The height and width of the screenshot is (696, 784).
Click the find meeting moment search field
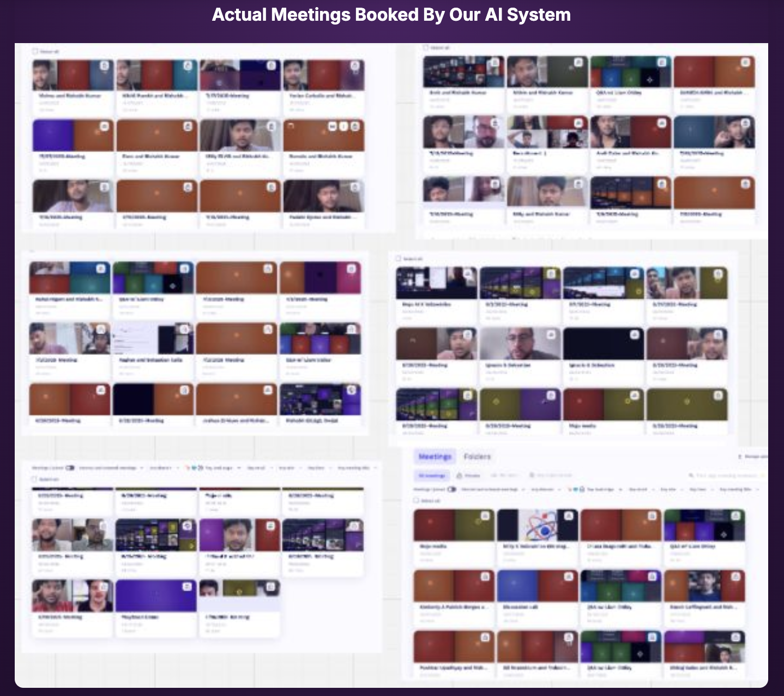point(726,475)
